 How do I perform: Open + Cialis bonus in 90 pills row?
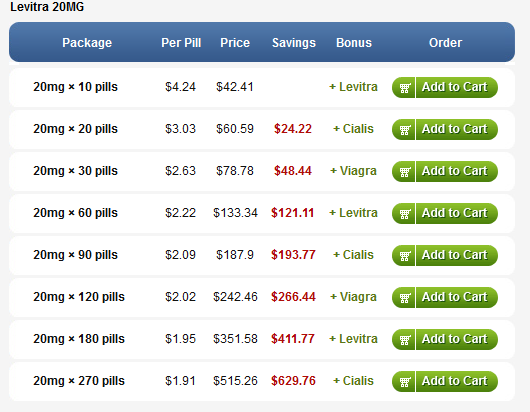coord(353,255)
